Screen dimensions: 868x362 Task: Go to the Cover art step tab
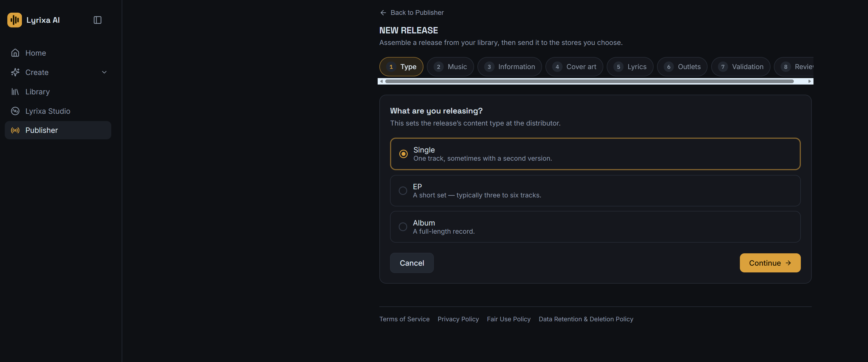pos(574,67)
